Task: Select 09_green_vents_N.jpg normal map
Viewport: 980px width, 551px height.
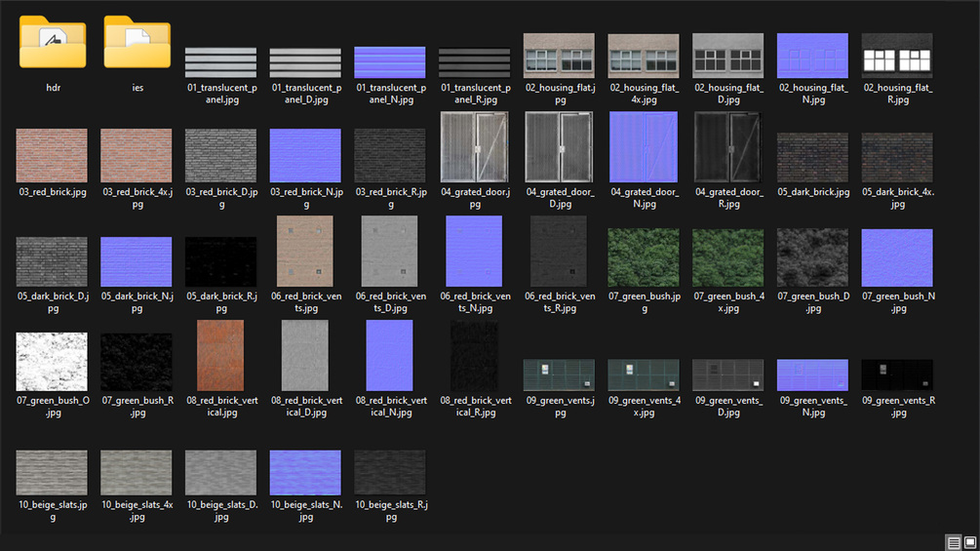Action: (x=812, y=374)
